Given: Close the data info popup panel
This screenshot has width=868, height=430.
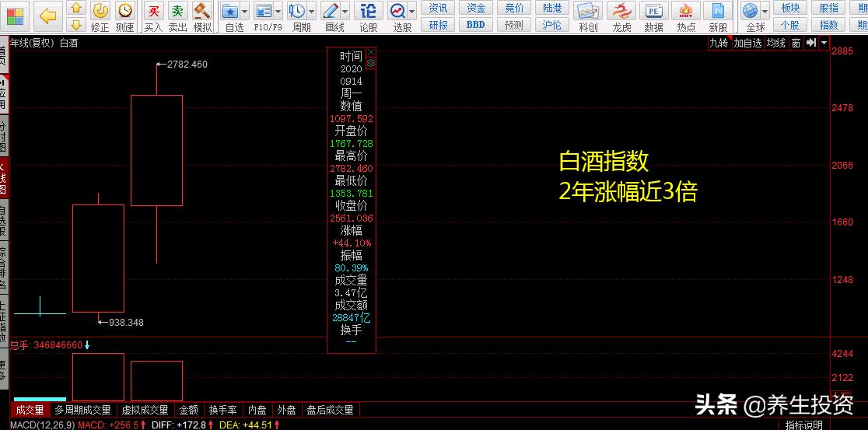Looking at the screenshot, I should 371,52.
